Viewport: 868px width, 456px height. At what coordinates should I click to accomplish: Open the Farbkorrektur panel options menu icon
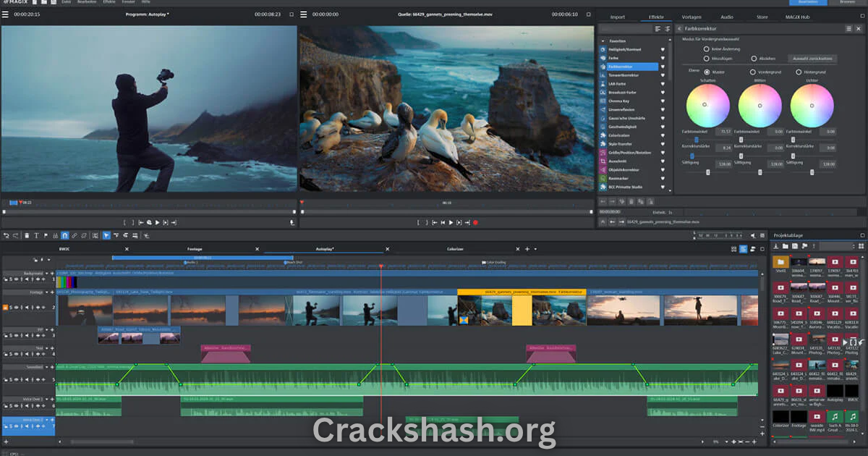point(848,28)
